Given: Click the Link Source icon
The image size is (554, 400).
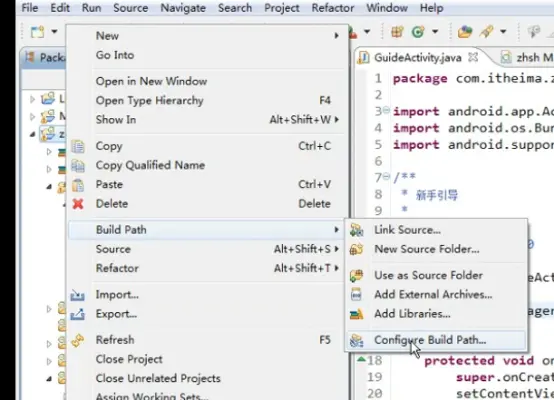Looking at the screenshot, I should pos(356,230).
